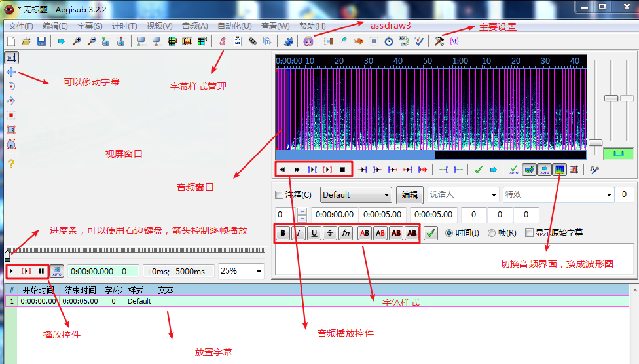
Task: Click the New subtitles file icon
Action: click(11, 41)
